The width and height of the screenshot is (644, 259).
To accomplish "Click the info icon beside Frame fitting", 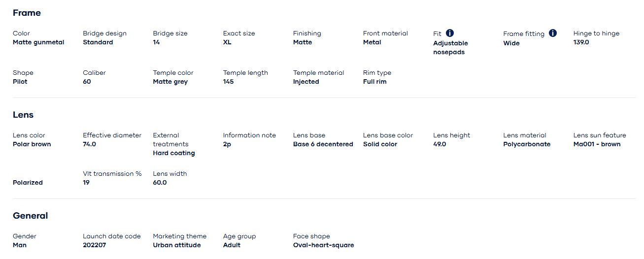I will 553,33.
